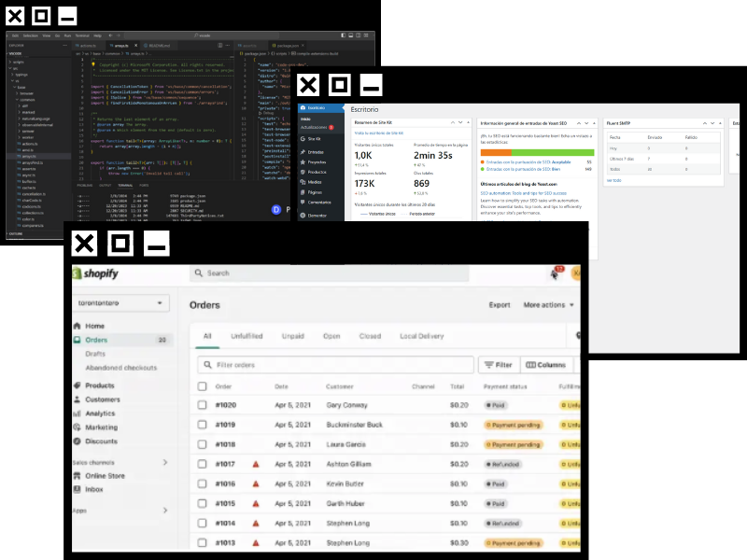This screenshot has height=560, width=747.
Task: Switch to the Unfulfilled orders tab
Action: pyautogui.click(x=247, y=336)
